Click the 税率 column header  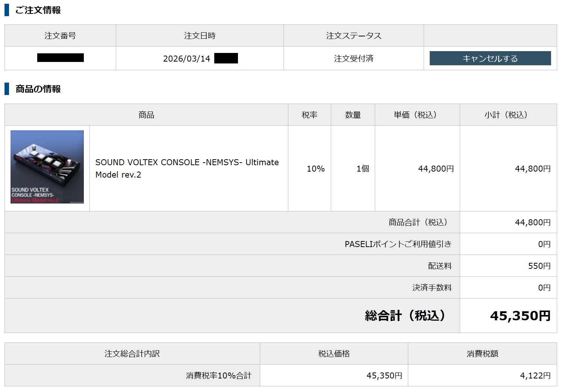pyautogui.click(x=309, y=115)
